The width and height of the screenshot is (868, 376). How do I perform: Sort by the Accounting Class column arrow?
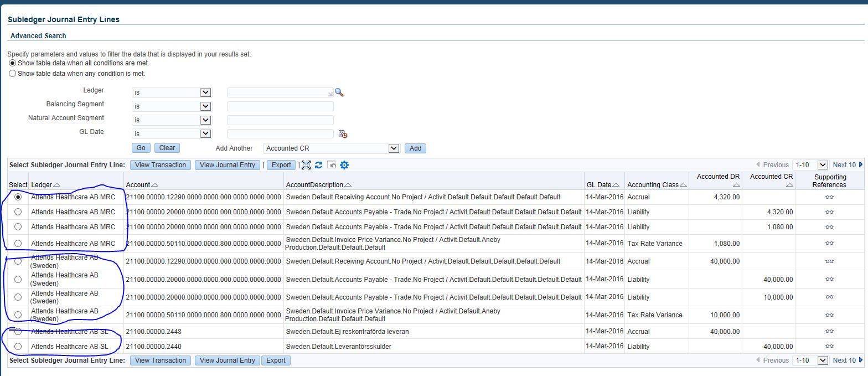coord(684,185)
